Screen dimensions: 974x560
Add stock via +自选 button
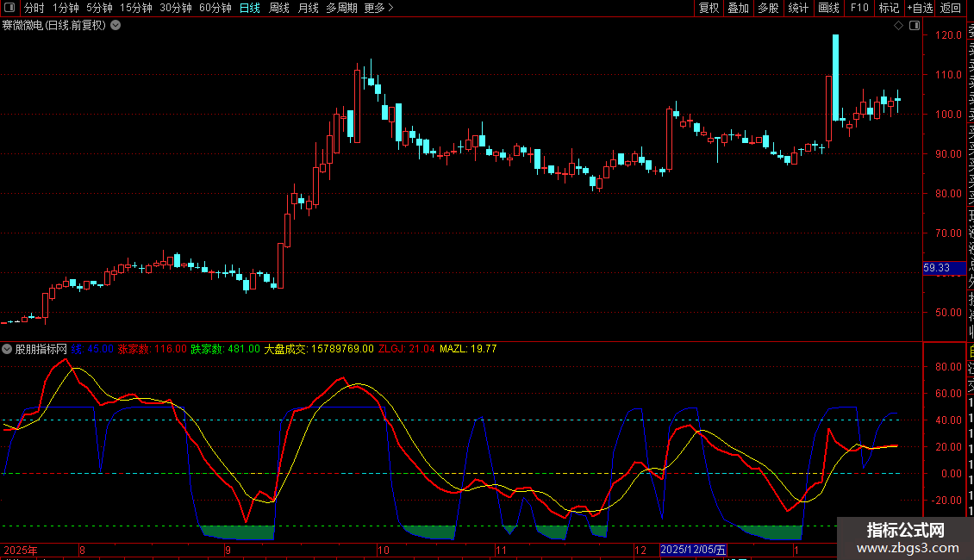[x=919, y=8]
